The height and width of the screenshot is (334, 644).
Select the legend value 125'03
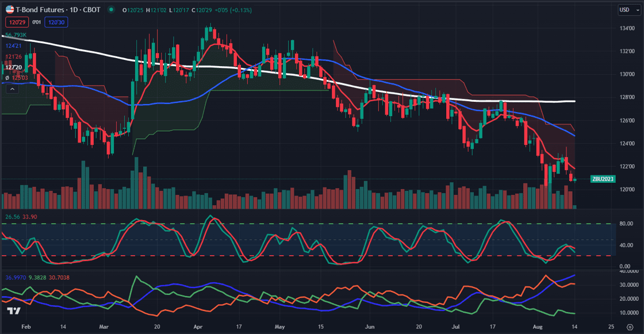tap(20, 78)
